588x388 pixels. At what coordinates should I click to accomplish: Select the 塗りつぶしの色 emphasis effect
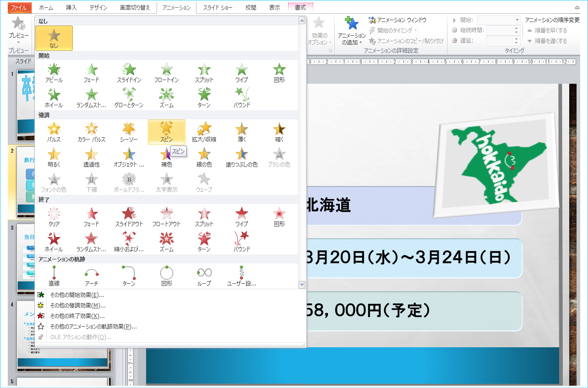point(241,156)
